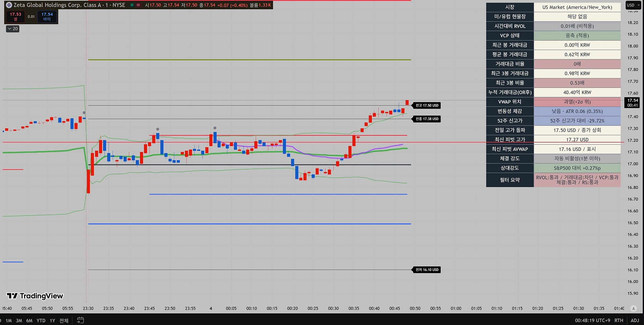Viewport: 644px width, 325px height.
Task: Click the VCP 상태 row label
Action: pyautogui.click(x=510, y=36)
